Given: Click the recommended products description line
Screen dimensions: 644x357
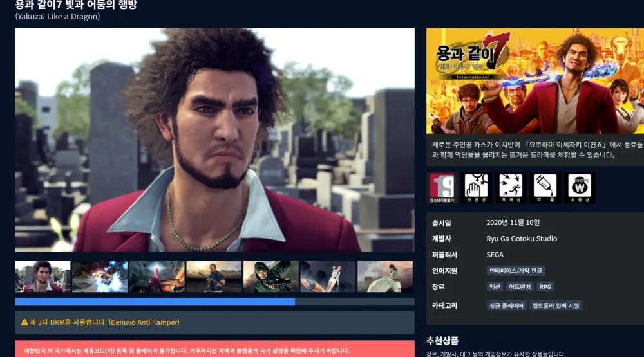Looking at the screenshot, I should tap(496, 354).
